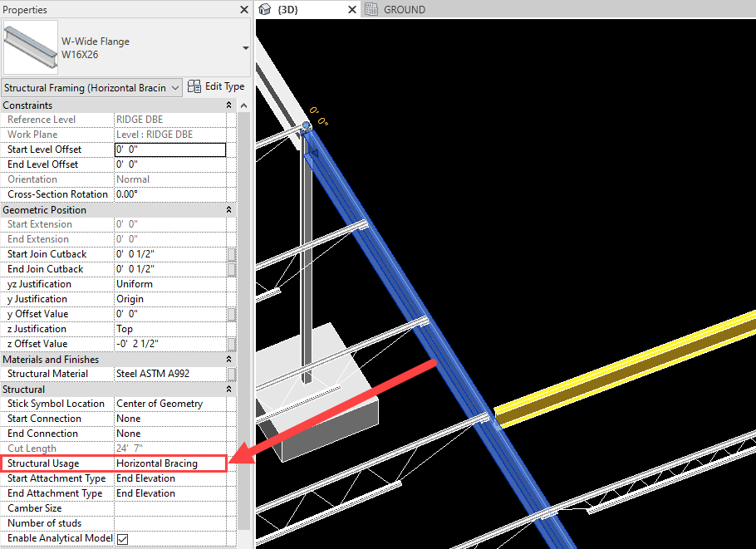Click the small button beside y Offset Value
Viewport: 756px width, 549px height.
[232, 314]
